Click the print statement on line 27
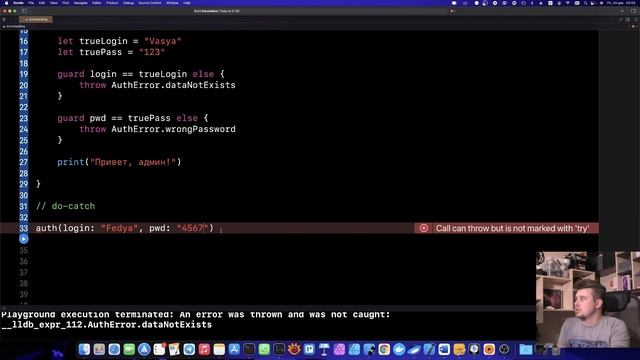This screenshot has height=360, width=640. 119,162
